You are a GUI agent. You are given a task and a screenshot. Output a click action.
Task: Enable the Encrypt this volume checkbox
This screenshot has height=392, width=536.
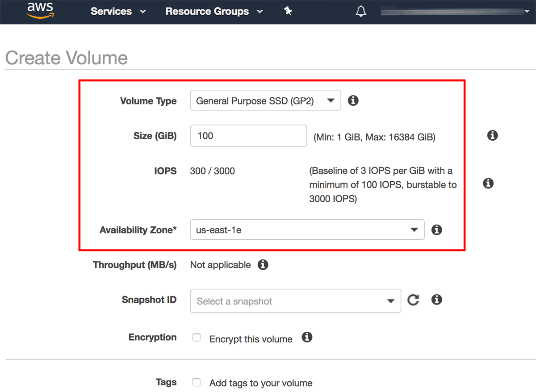click(x=196, y=338)
